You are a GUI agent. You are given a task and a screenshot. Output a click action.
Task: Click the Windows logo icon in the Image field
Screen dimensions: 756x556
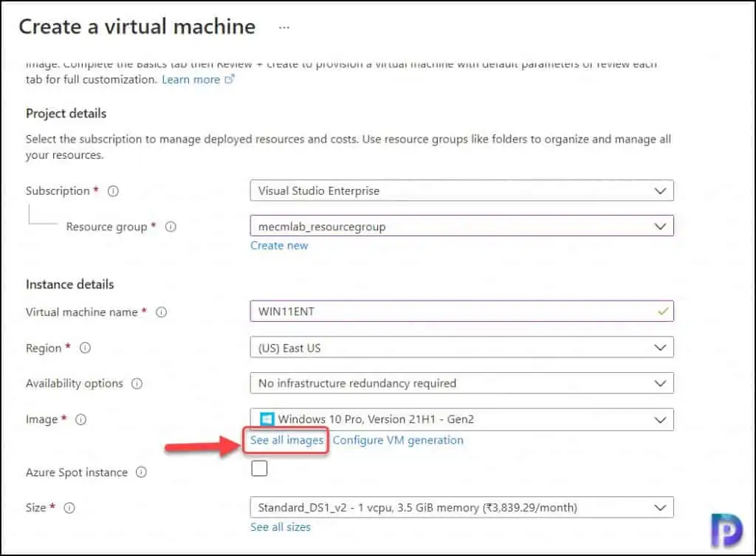pyautogui.click(x=267, y=419)
